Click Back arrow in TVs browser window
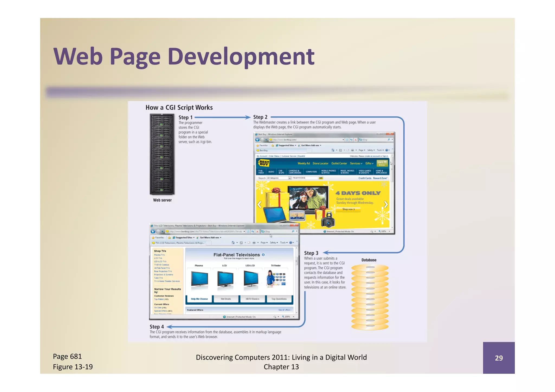Viewport: 555px width, 392px height. click(153, 231)
